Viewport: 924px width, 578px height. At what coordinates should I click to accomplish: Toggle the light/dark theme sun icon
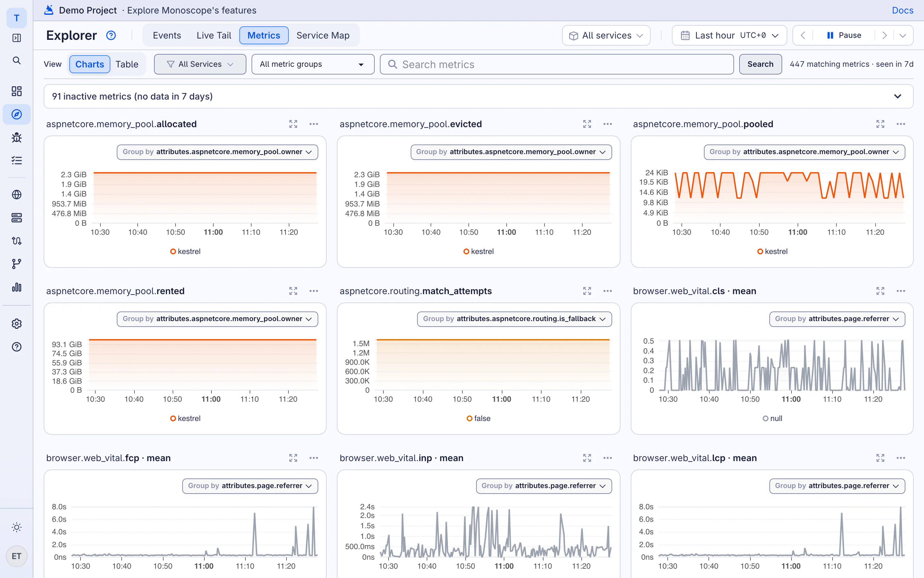pyautogui.click(x=16, y=527)
